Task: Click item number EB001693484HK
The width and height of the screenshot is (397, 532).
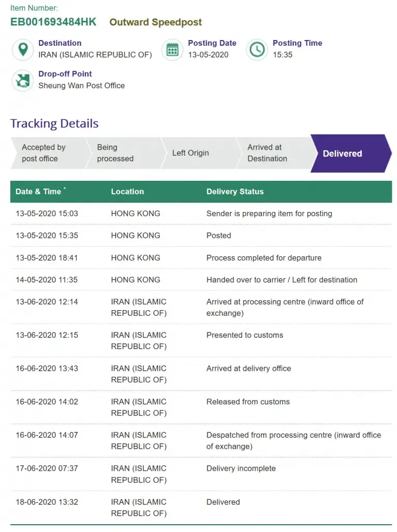Action: tap(53, 22)
